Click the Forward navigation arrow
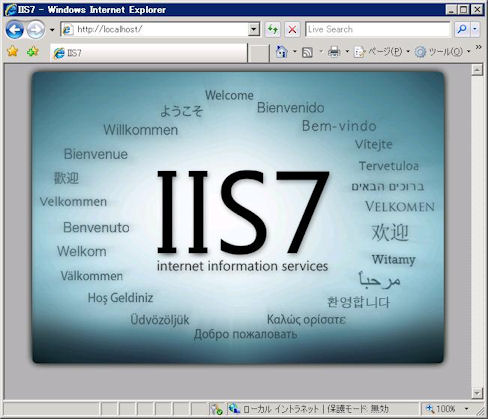488x419 pixels. coord(35,30)
